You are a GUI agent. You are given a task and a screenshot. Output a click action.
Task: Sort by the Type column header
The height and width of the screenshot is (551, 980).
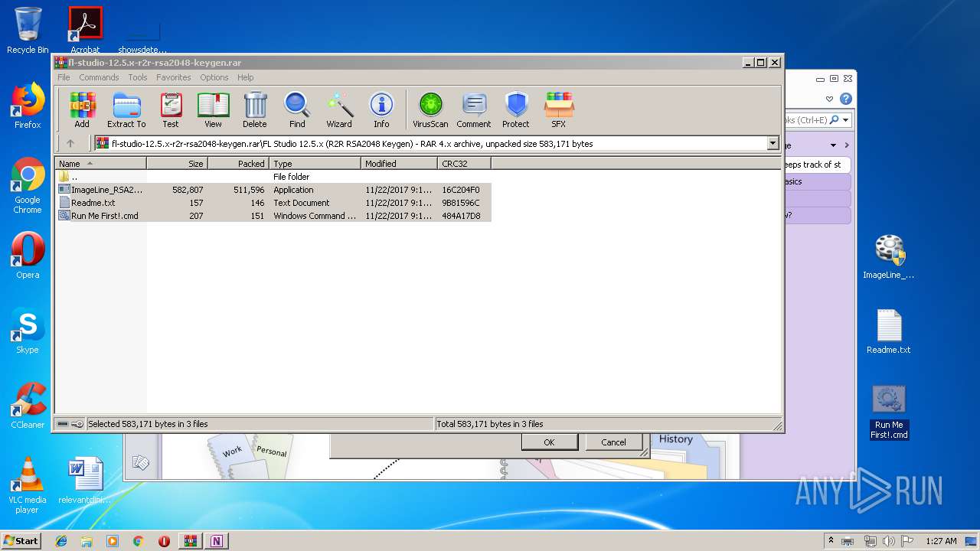(315, 164)
